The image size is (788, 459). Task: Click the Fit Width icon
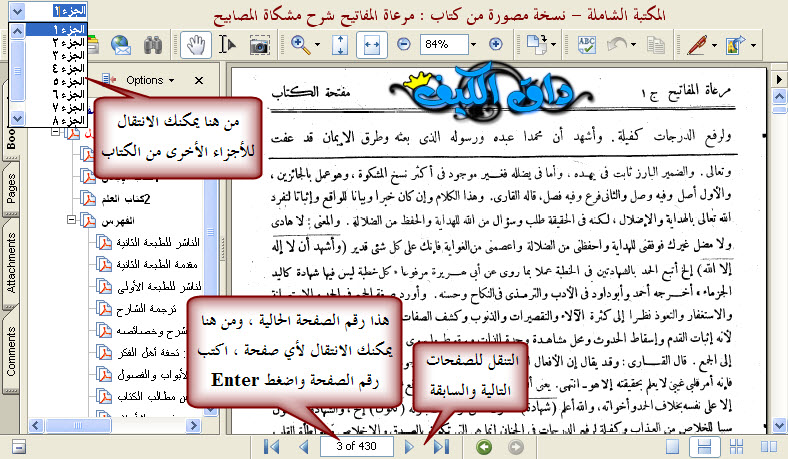point(371,45)
